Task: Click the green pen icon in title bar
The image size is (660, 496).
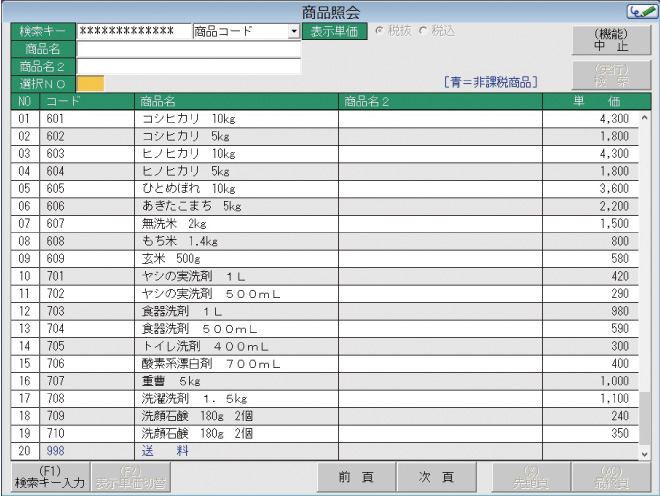Action: pos(638,11)
